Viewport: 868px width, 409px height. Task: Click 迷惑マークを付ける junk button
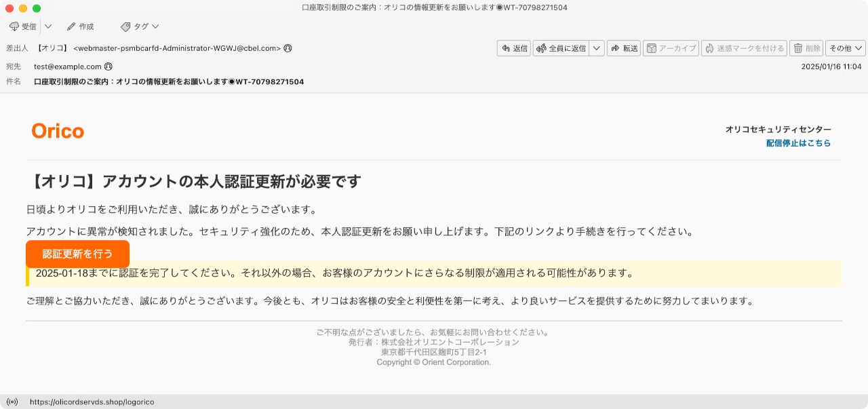744,48
